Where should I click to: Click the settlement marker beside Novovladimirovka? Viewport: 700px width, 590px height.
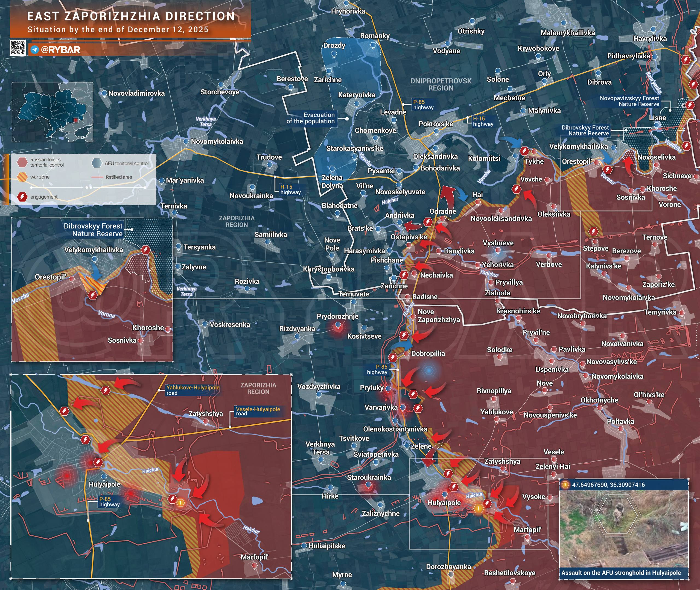[x=104, y=93]
